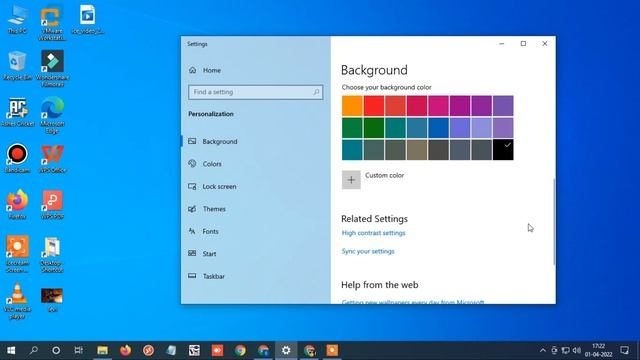Pick the black swatch with checkmark
Screen dimensions: 640x360
(503, 149)
